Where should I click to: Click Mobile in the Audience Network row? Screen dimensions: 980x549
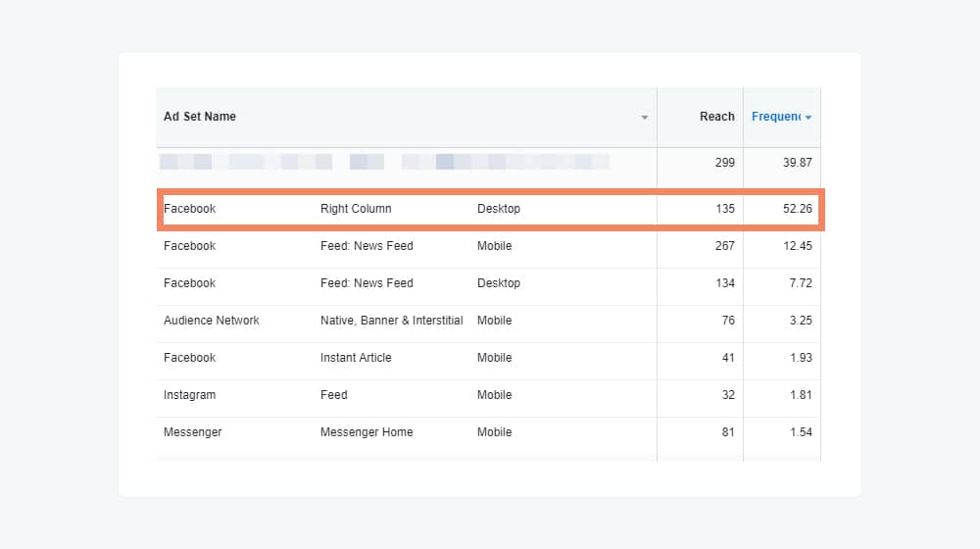point(494,321)
